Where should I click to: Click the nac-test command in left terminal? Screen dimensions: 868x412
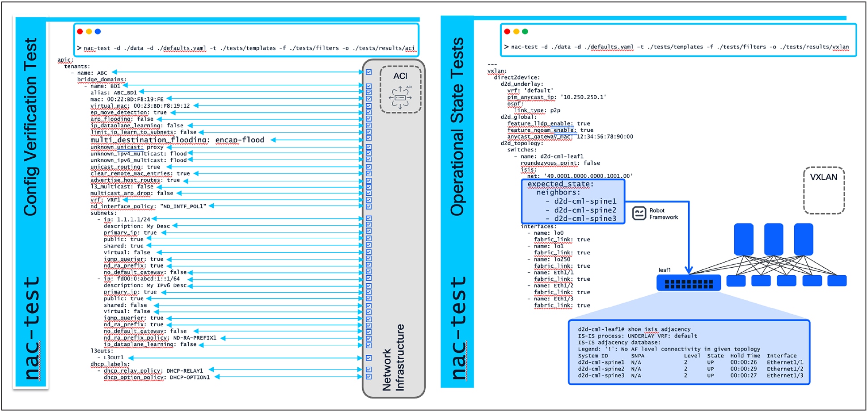coord(98,47)
